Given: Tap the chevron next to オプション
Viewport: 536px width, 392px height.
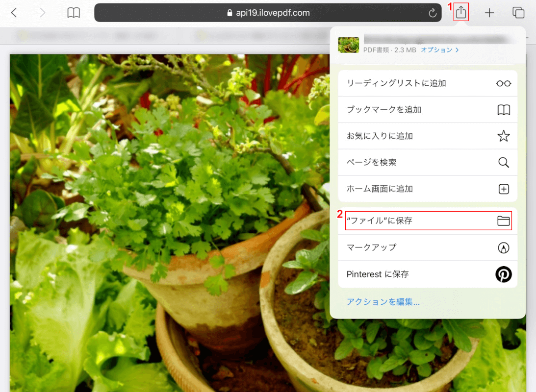Looking at the screenshot, I should tap(457, 50).
